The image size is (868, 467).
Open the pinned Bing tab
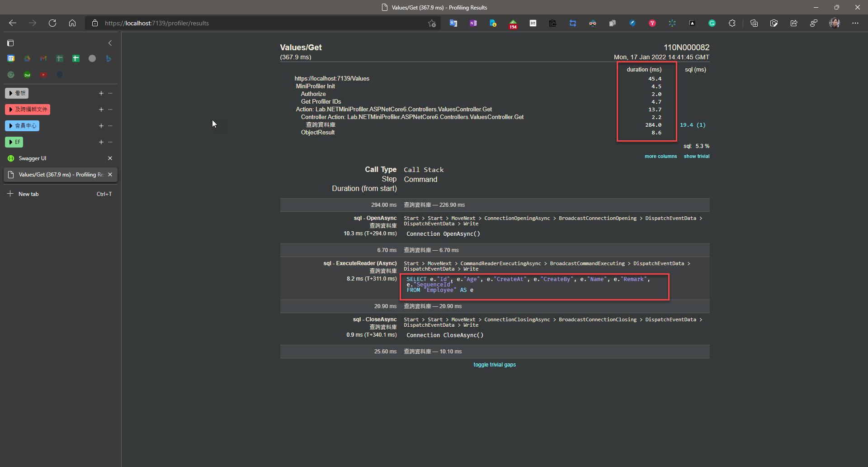pyautogui.click(x=108, y=58)
